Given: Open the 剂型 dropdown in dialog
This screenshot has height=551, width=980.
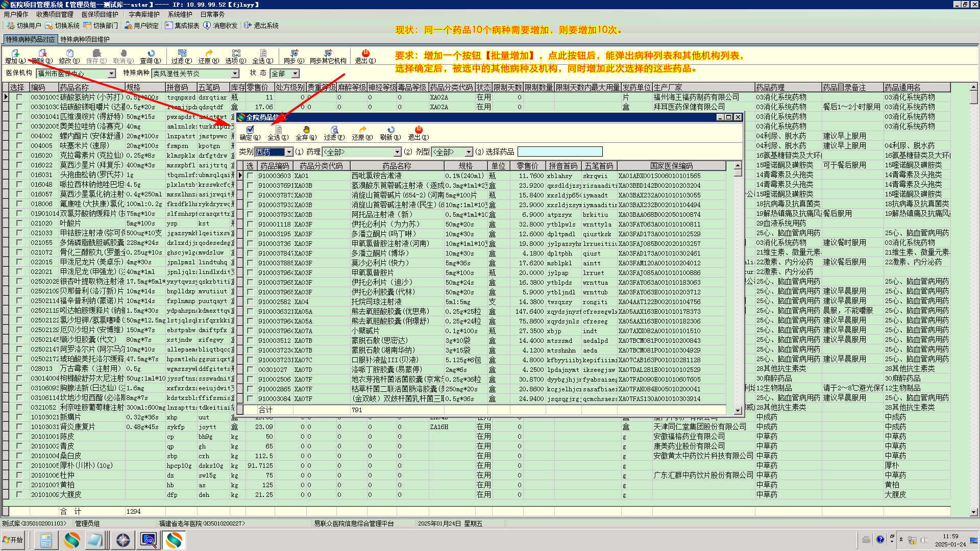Looking at the screenshot, I should tap(469, 152).
